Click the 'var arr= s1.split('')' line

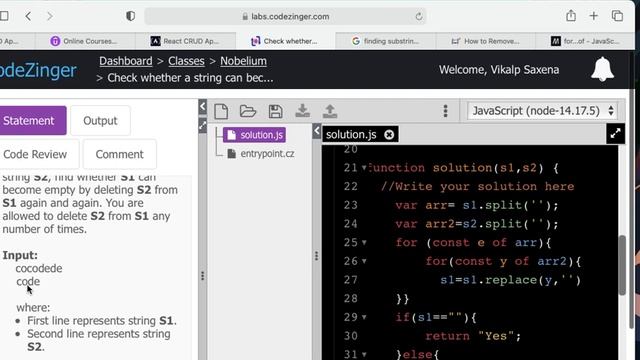477,205
